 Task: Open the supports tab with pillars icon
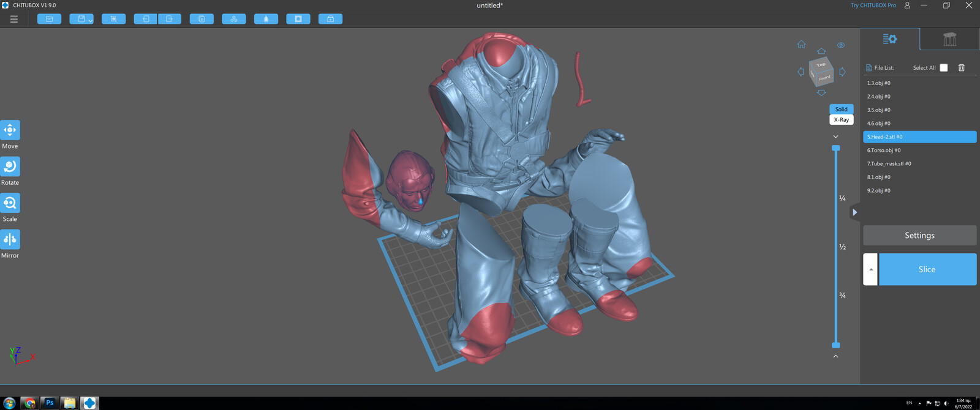[949, 39]
